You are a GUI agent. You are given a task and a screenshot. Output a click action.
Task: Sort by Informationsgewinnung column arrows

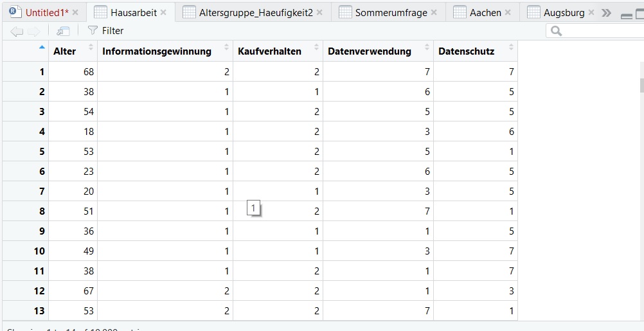click(x=226, y=48)
